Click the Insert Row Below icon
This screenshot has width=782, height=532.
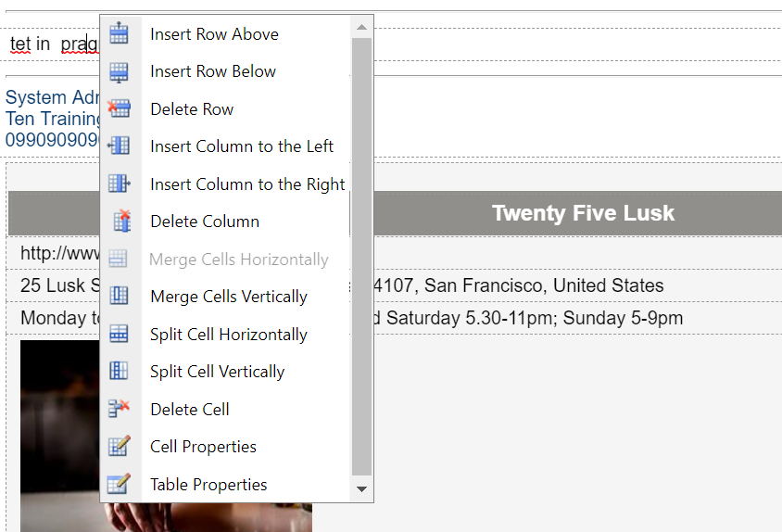point(119,72)
